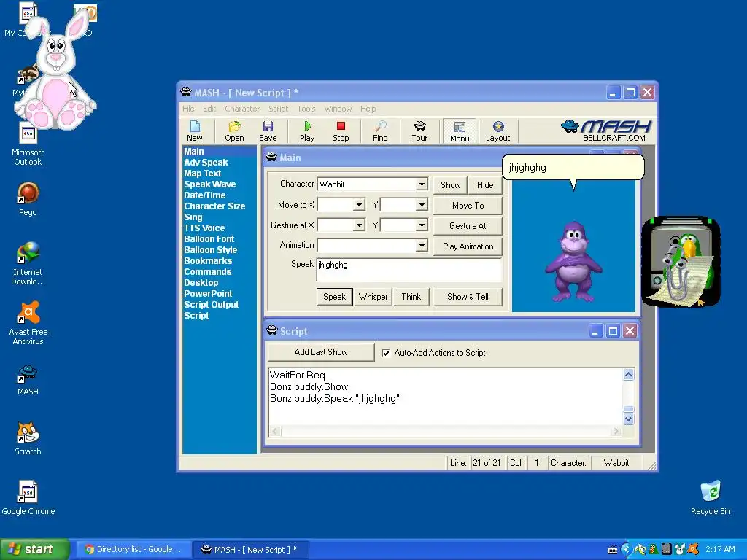The image size is (747, 560).
Task: Select Adv Speak in the sidebar
Action: click(x=206, y=163)
